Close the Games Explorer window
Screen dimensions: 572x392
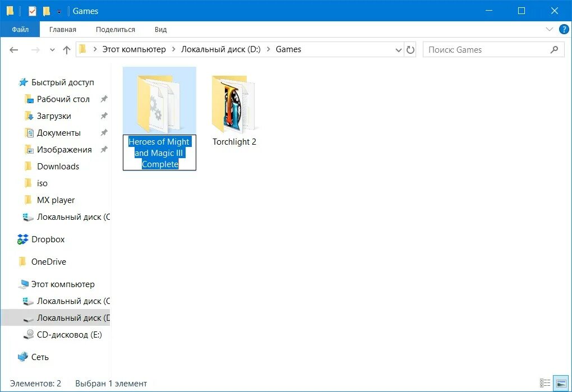pos(555,11)
